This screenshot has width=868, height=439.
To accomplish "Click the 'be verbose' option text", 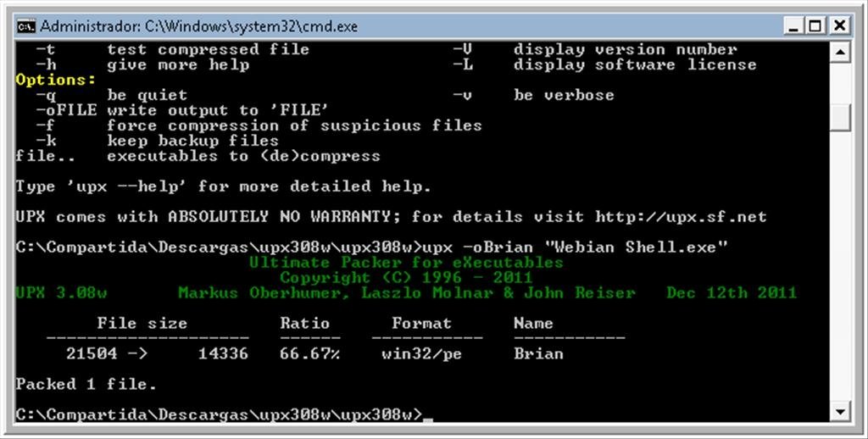I will [564, 95].
